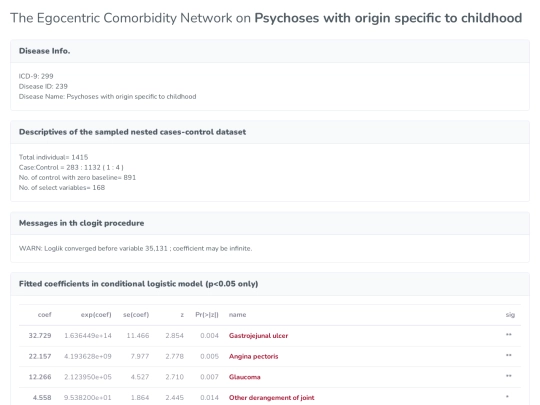Select the Total individual= 1415 line
The width and height of the screenshot is (540, 405).
pos(53,157)
